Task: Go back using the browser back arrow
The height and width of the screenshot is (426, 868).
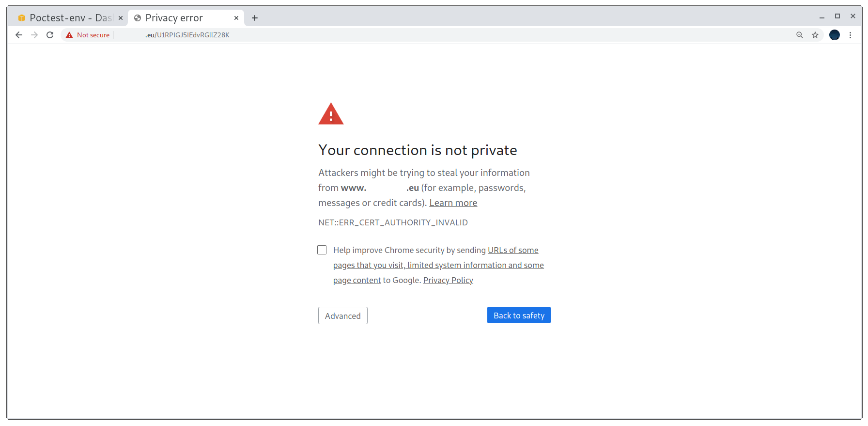Action: tap(19, 35)
